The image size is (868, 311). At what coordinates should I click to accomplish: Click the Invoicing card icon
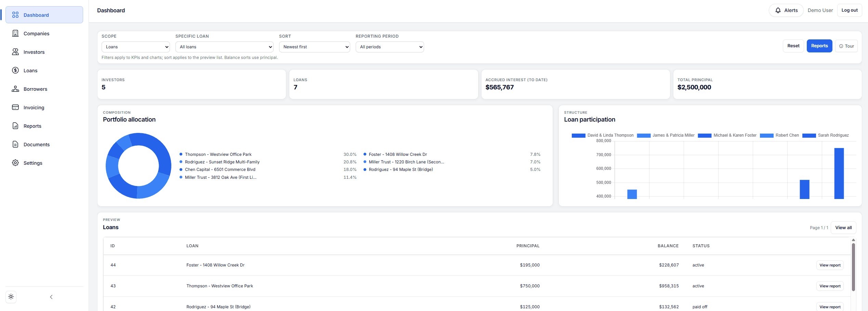(15, 107)
